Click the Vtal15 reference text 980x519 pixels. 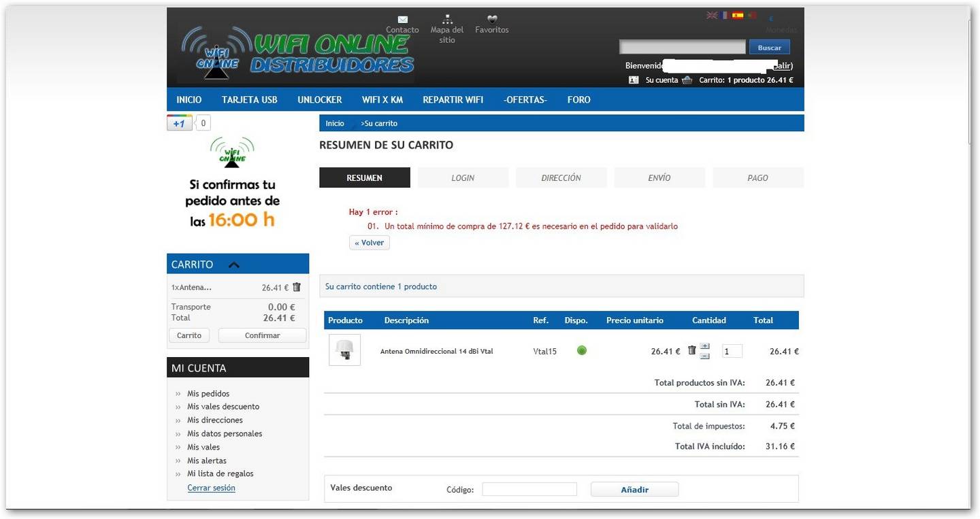click(544, 352)
